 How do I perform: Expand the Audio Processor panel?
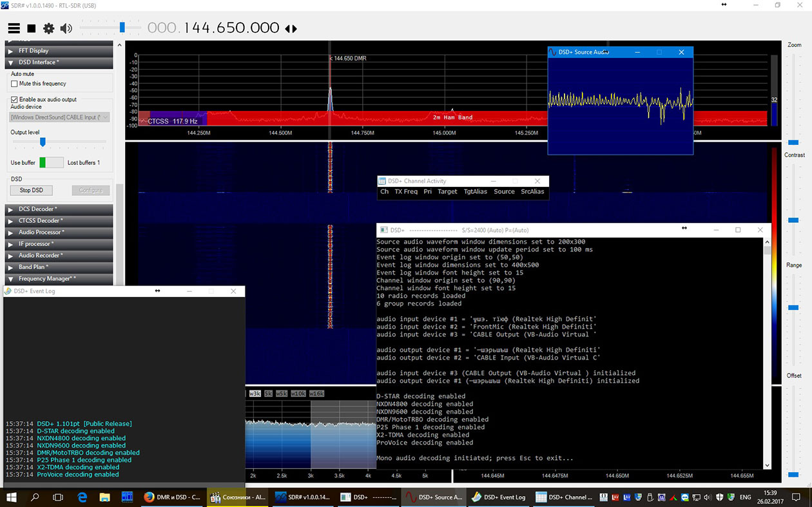(x=59, y=233)
